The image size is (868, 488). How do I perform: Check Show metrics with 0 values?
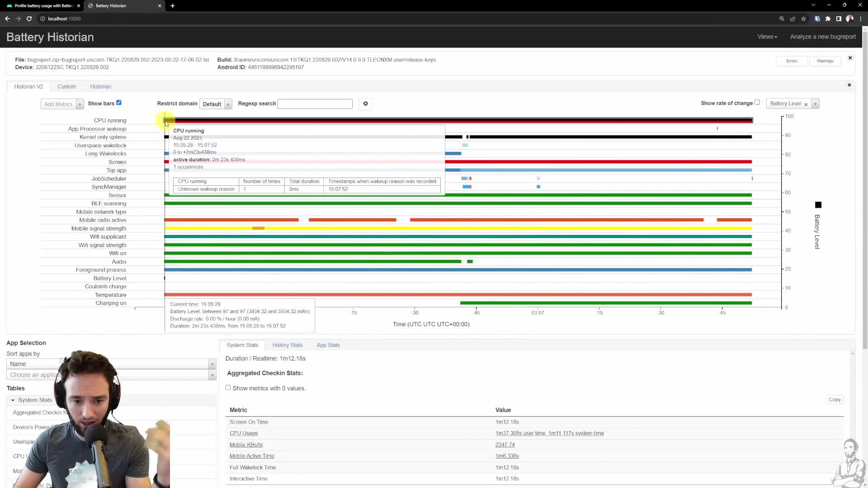[228, 388]
